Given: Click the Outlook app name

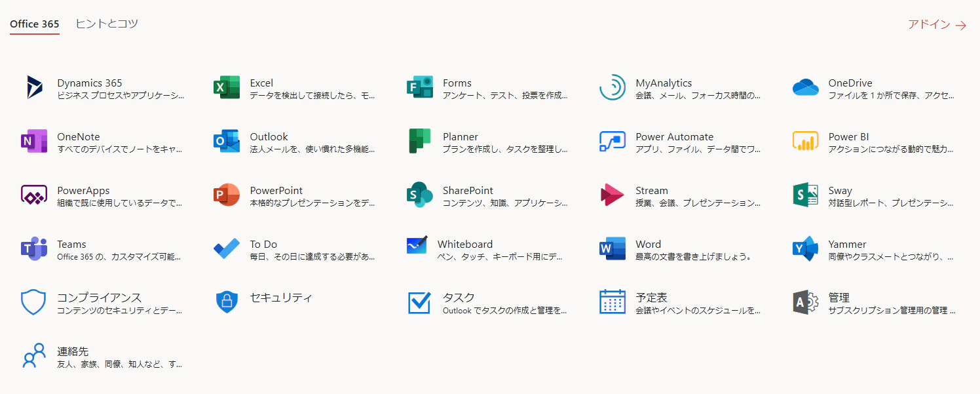Looking at the screenshot, I should [x=269, y=136].
